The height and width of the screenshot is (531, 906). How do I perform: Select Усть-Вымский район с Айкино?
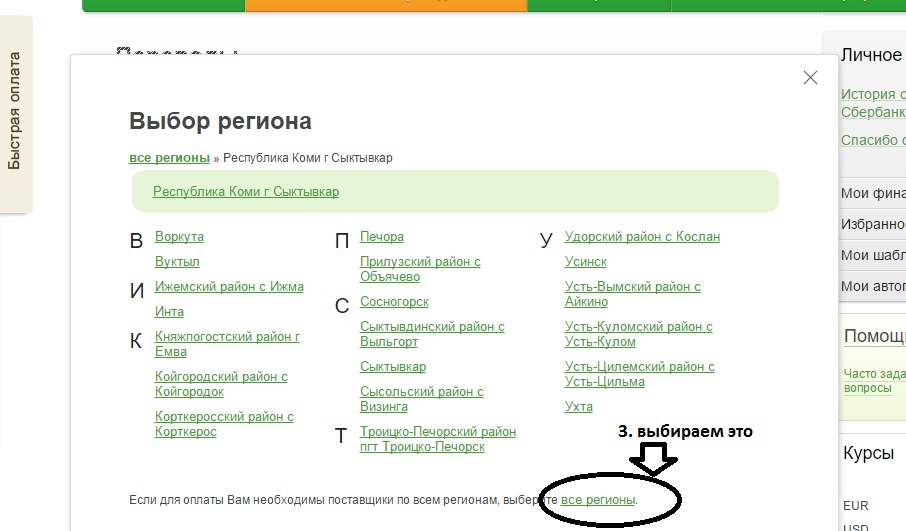point(632,294)
